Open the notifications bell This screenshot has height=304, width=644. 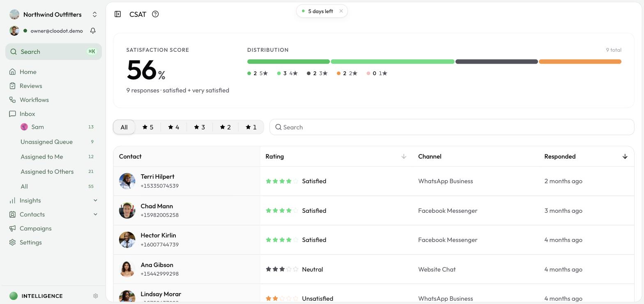click(x=93, y=31)
